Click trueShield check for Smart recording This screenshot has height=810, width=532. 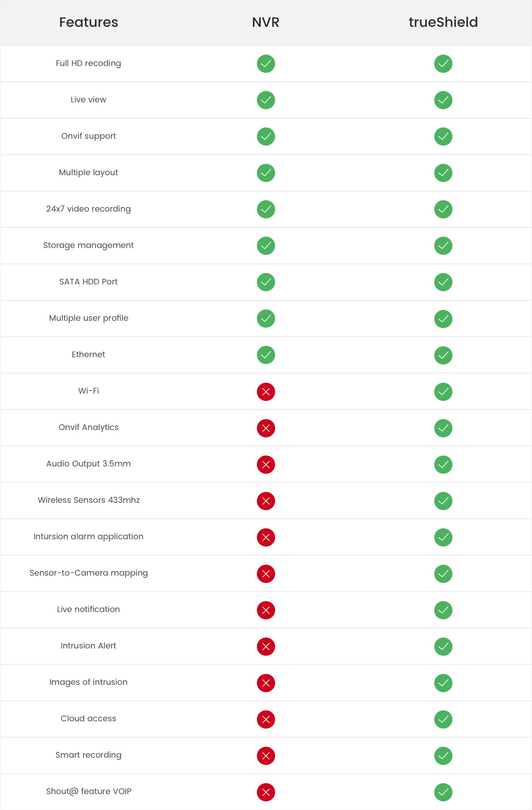coord(443,756)
